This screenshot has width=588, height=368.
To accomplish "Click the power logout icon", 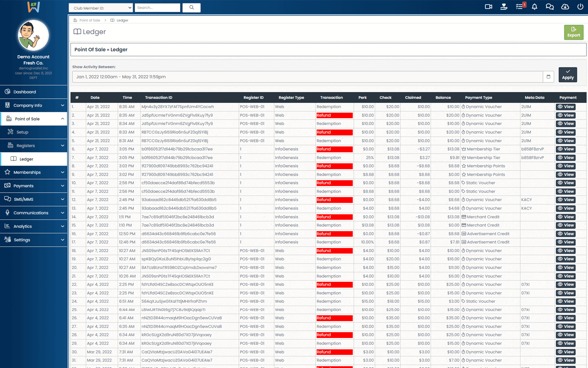I will [580, 7].
